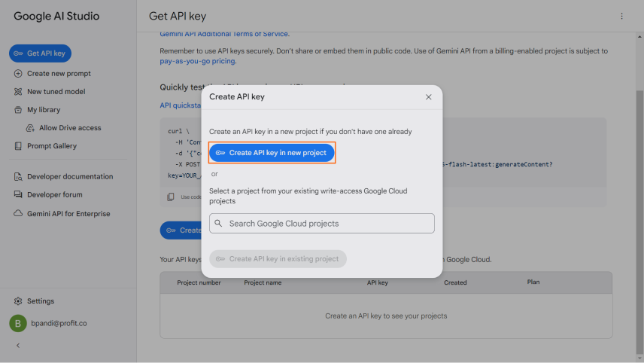This screenshot has height=363, width=644.
Task: Click Create API key in new project
Action: tap(272, 153)
